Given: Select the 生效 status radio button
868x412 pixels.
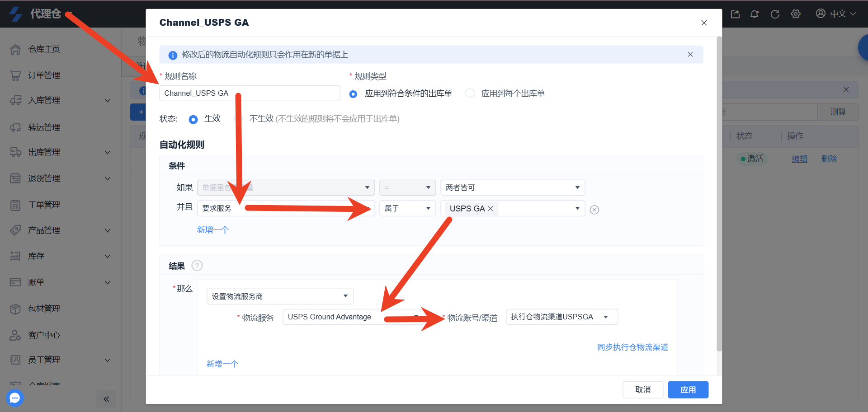Looking at the screenshot, I should click(x=193, y=119).
